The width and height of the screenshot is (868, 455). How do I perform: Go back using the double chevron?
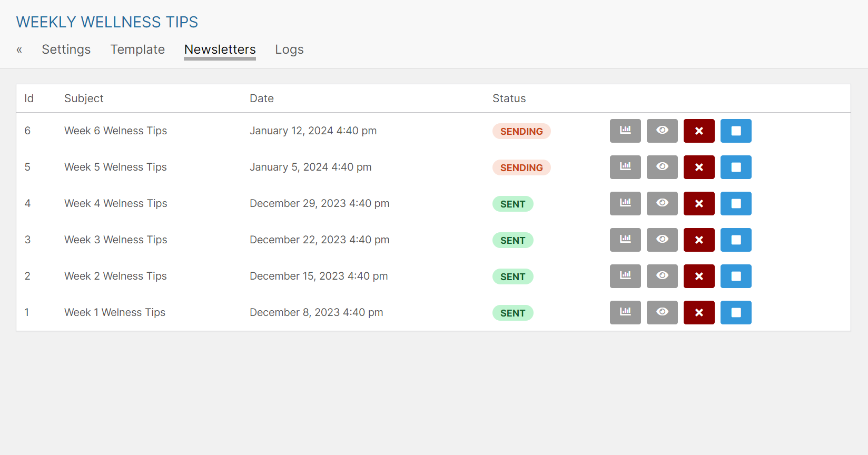(x=19, y=50)
